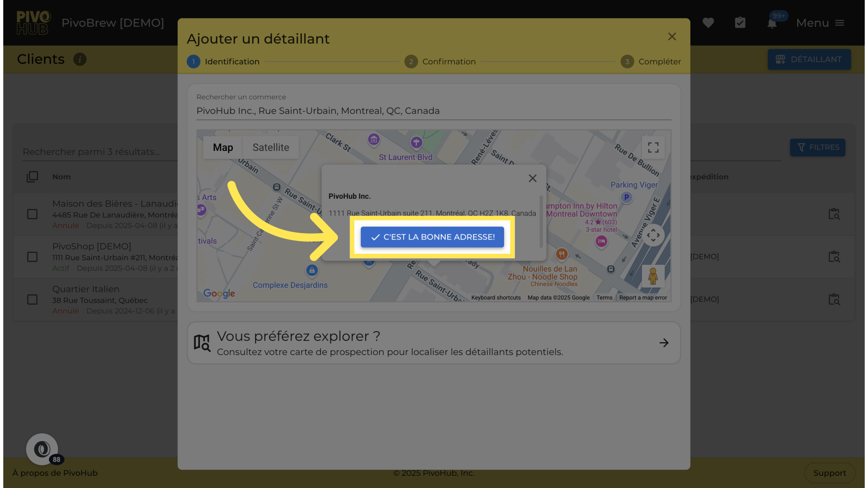
Task: Check the Maison des Bières checkbox
Action: [x=32, y=214]
